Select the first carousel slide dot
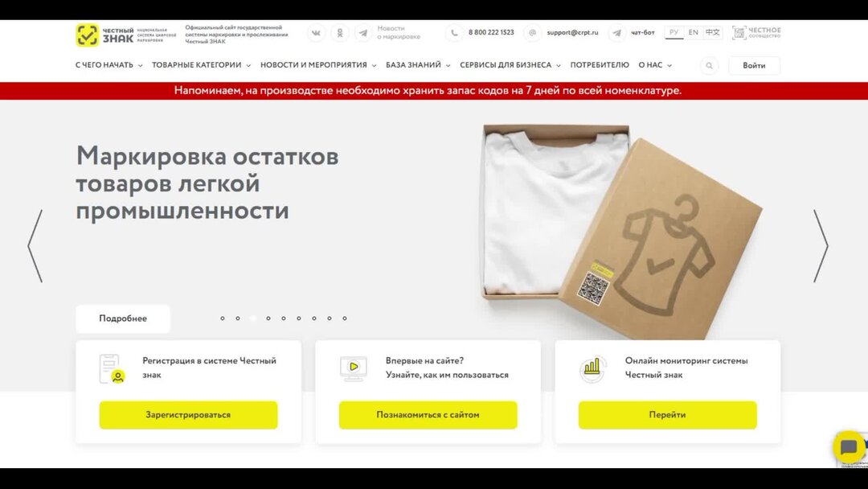The image size is (868, 489). (x=223, y=318)
